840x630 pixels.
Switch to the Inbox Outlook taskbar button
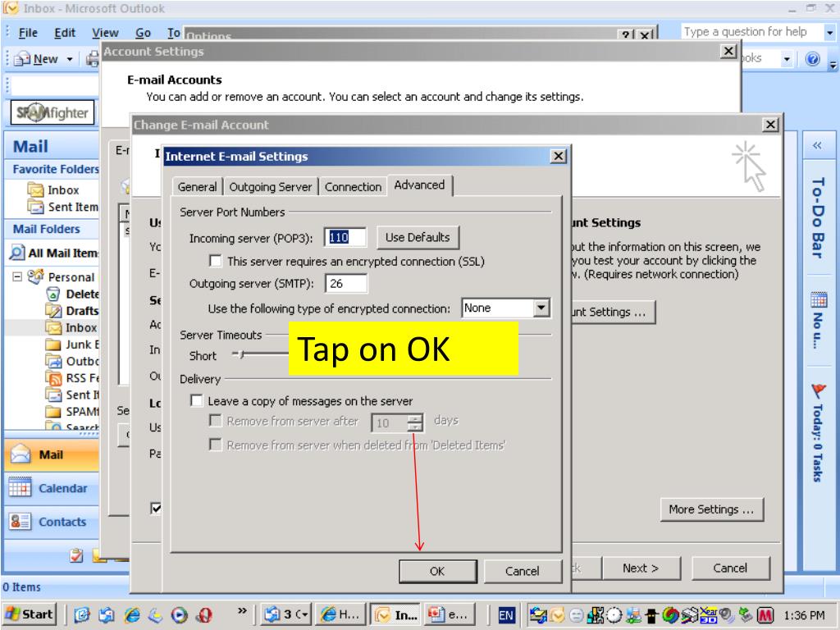pos(396,615)
